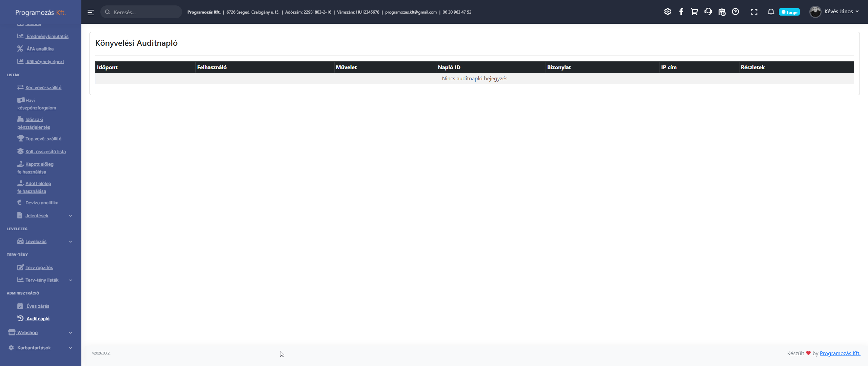This screenshot has width=868, height=366.
Task: Open the help question mark icon
Action: [x=735, y=12]
